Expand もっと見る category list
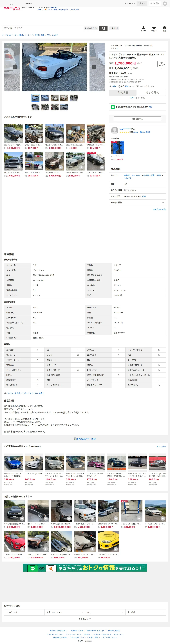170x644 pixels. [x=85, y=618]
